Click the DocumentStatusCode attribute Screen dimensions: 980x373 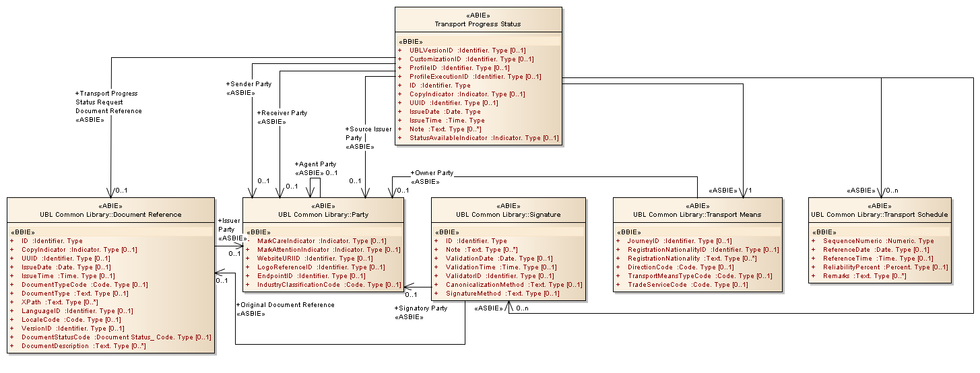(x=116, y=337)
